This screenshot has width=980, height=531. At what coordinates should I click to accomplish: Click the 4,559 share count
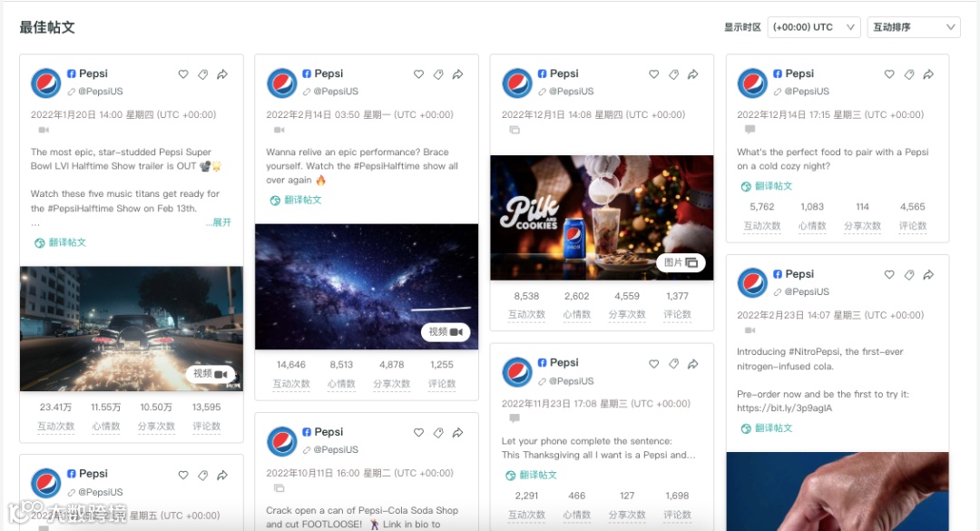pos(627,296)
